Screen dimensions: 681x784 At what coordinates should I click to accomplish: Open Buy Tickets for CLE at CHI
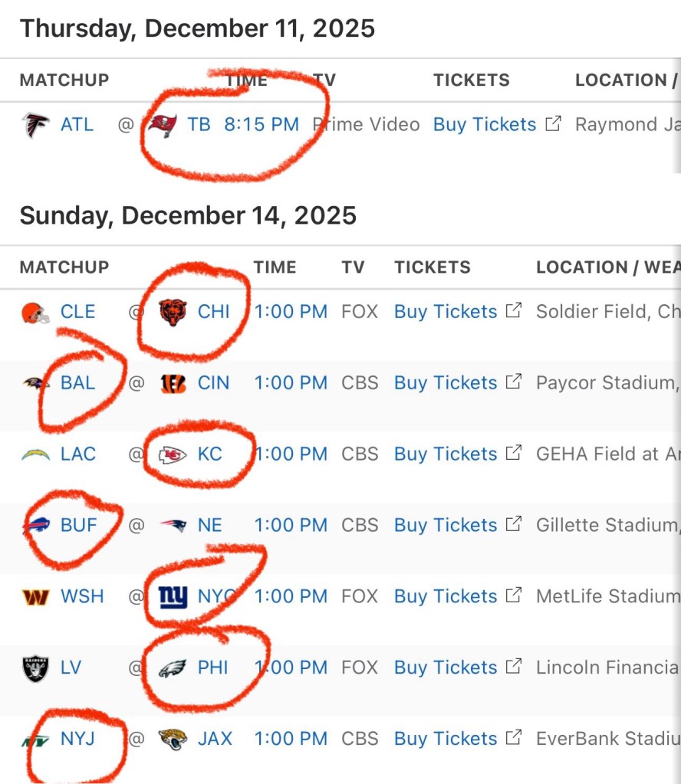click(446, 312)
